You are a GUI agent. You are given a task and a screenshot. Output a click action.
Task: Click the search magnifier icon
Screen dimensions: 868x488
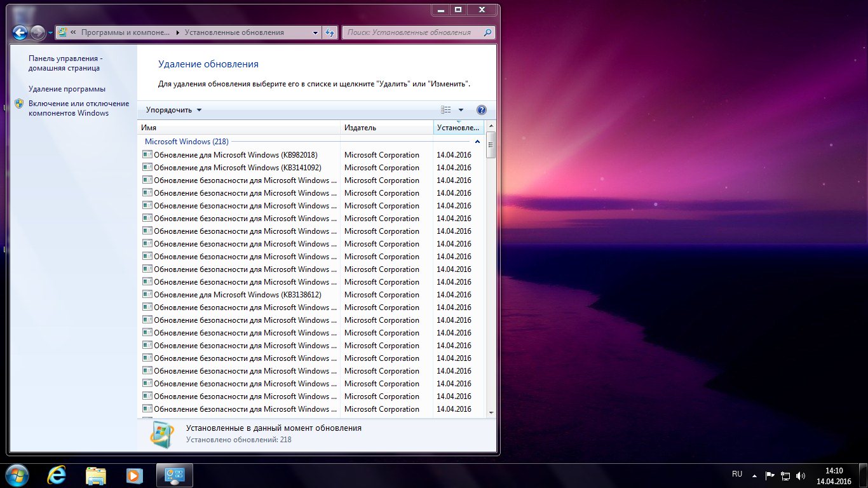488,32
